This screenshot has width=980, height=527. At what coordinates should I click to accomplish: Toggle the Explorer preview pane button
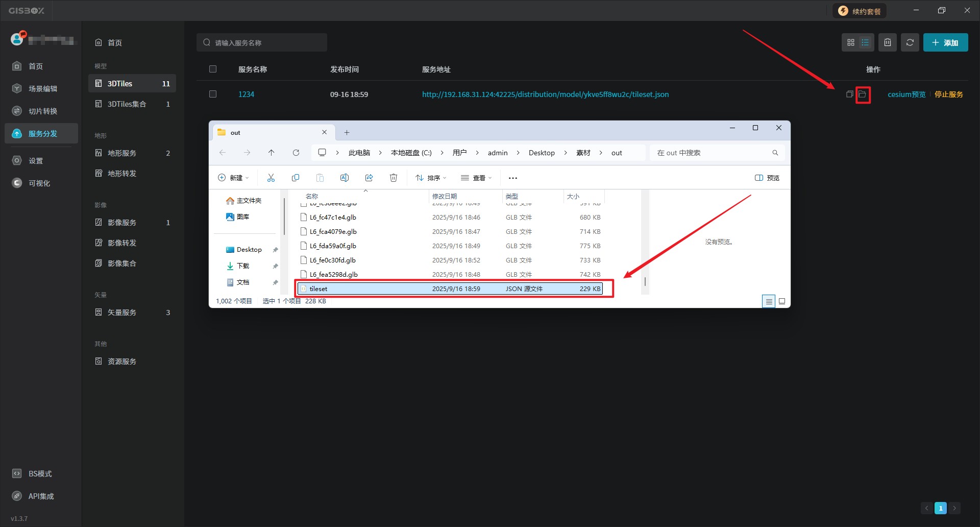[x=767, y=178]
